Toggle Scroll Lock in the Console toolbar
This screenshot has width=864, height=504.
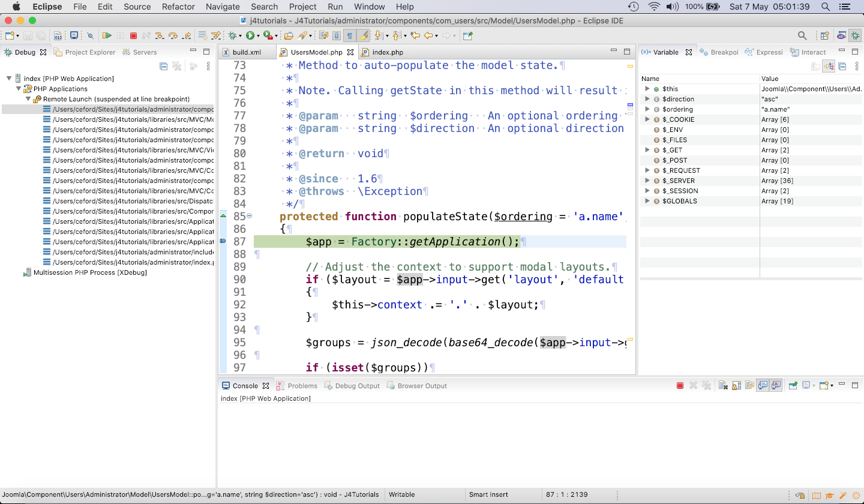737,385
